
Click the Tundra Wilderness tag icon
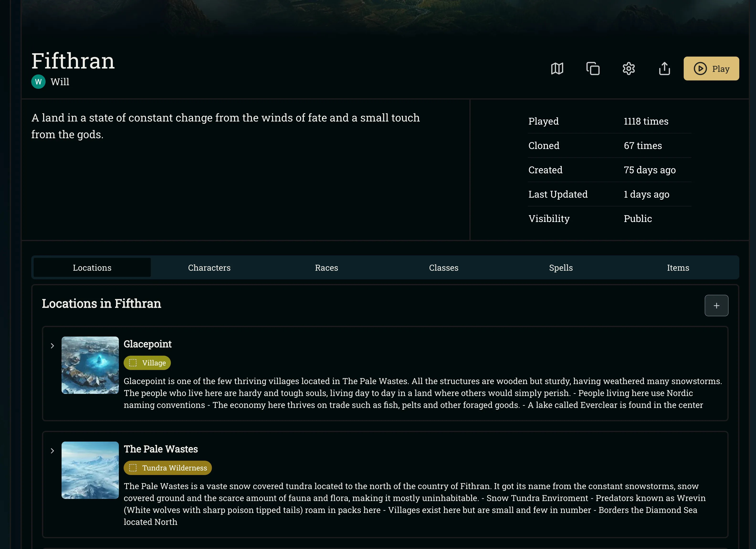(x=133, y=468)
